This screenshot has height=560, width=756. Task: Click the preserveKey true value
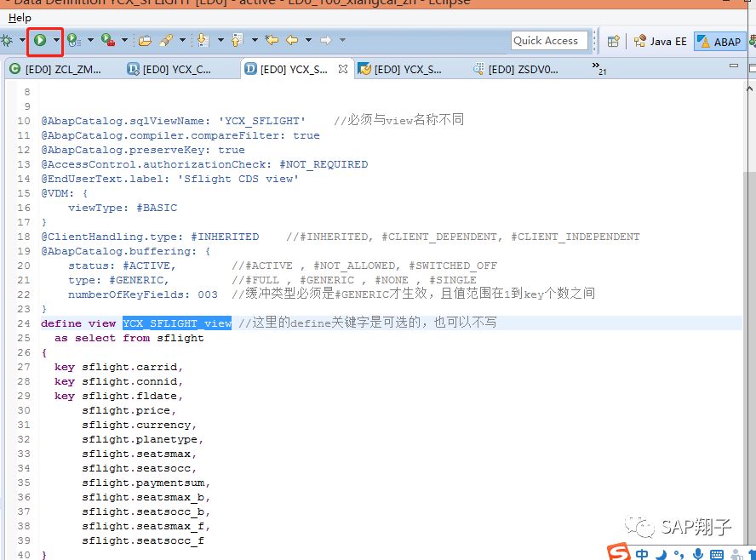(231, 150)
